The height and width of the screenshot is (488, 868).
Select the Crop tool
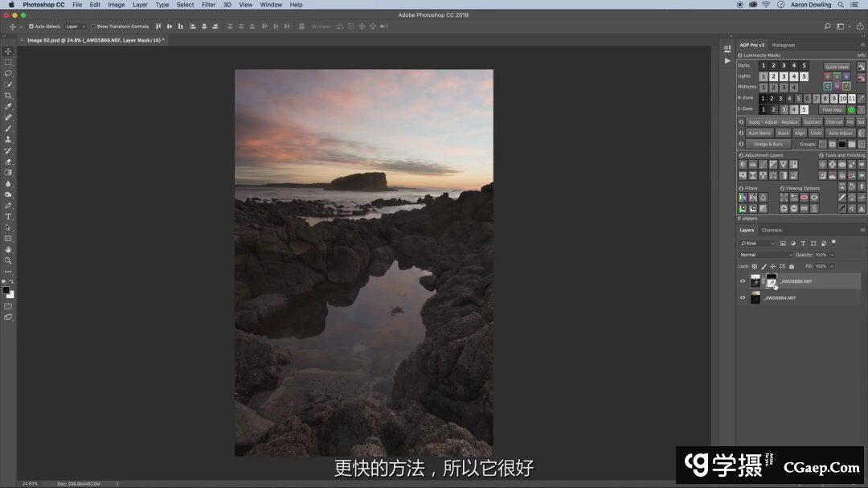[x=9, y=96]
